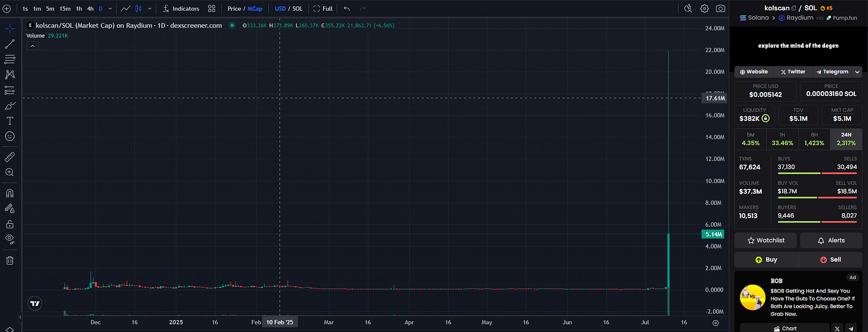
Task: Expand the time interval dropdown arrow
Action: pyautogui.click(x=109, y=9)
